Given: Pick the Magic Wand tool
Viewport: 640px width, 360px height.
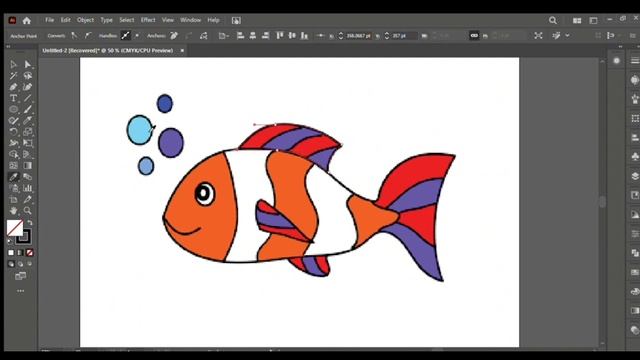Looking at the screenshot, I should coord(13,76).
